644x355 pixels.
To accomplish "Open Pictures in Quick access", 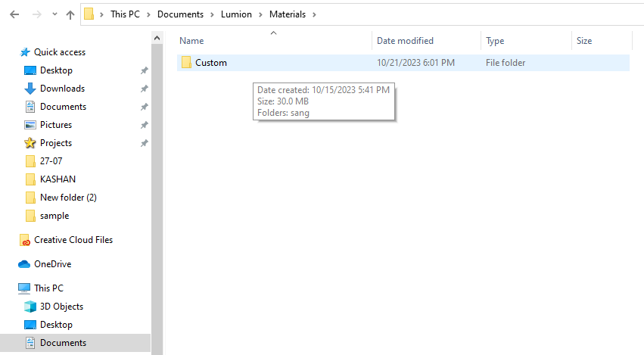I will pos(56,125).
